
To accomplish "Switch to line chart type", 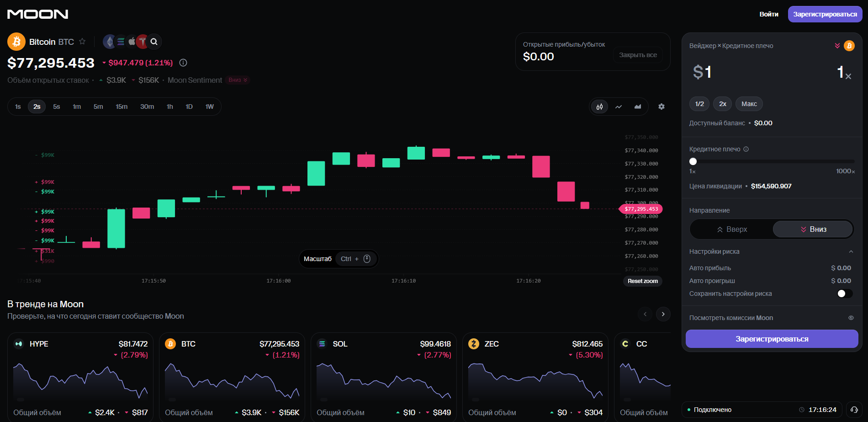I will point(619,107).
